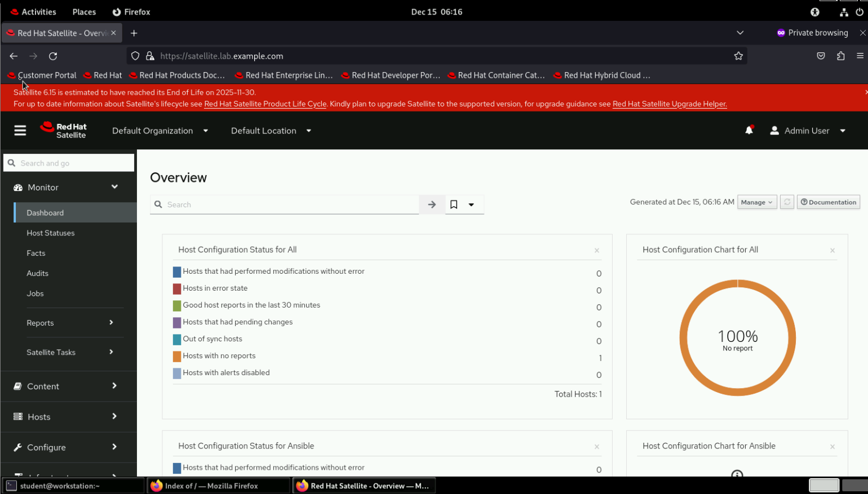Viewport: 868px width, 494px height.
Task: Open the saved searches bookmark dropdown arrow
Action: (471, 204)
